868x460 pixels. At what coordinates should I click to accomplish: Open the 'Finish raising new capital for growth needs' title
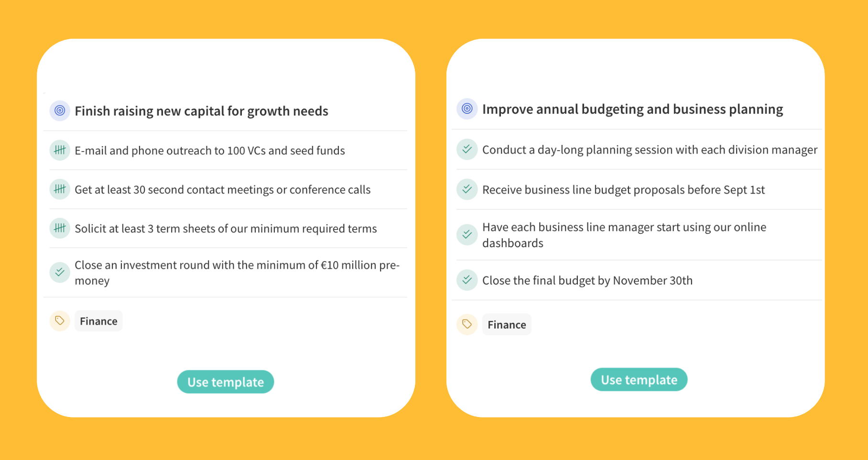click(201, 111)
